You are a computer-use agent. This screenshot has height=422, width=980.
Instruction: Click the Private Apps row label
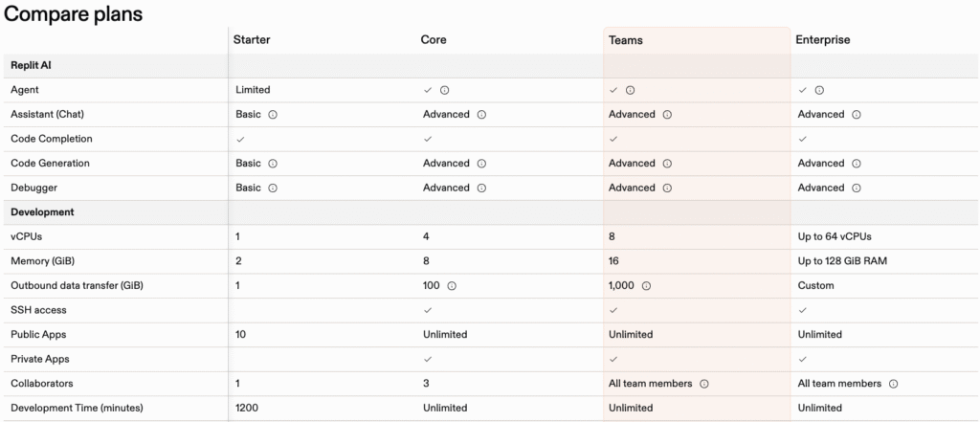click(40, 359)
